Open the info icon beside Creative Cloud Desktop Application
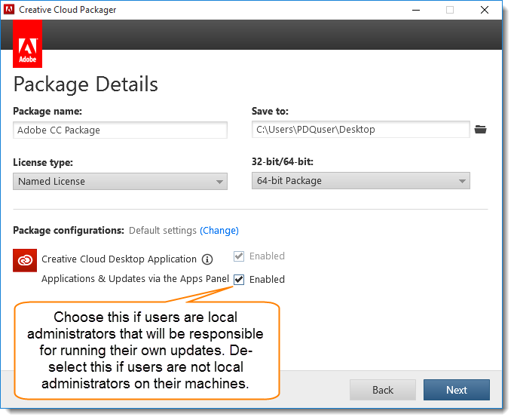 click(207, 259)
